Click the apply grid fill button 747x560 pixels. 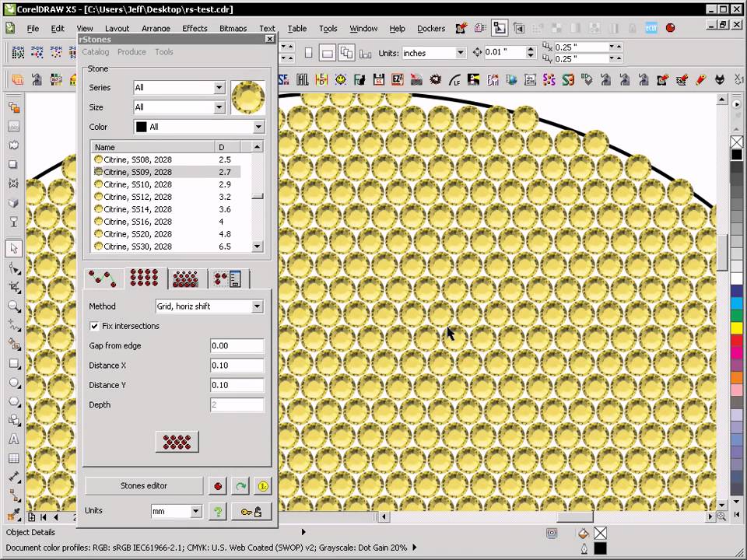177,442
